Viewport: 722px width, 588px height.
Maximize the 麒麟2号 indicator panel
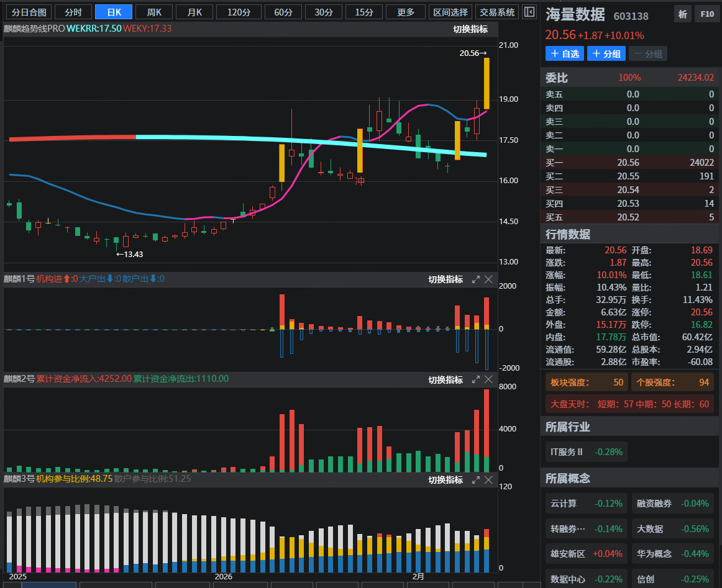476,379
